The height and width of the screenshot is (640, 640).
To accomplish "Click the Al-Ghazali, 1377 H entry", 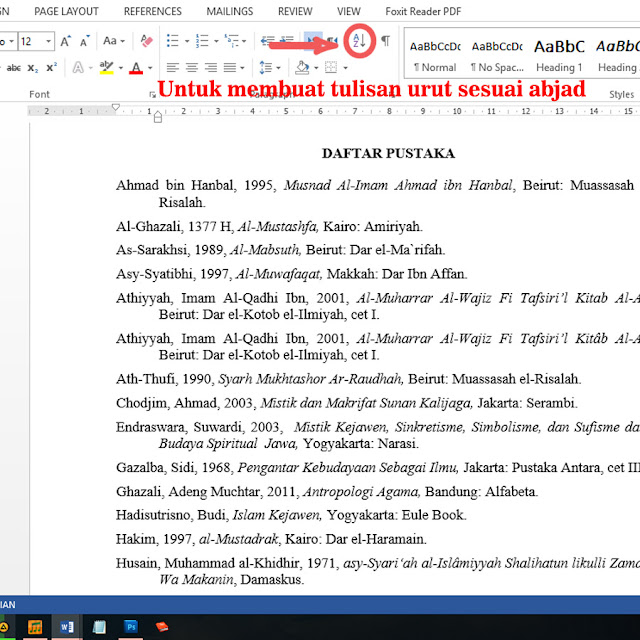I will (269, 226).
